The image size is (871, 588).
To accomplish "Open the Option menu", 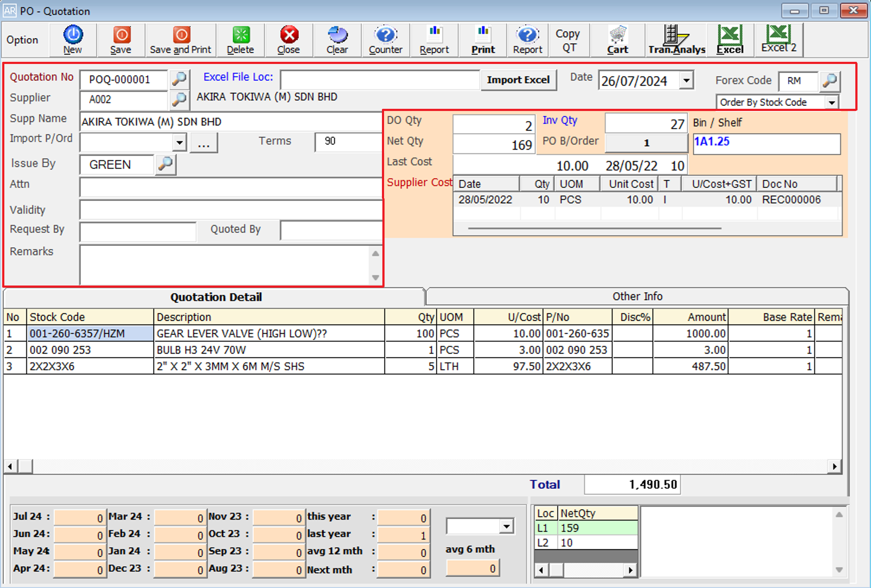I will click(x=22, y=40).
